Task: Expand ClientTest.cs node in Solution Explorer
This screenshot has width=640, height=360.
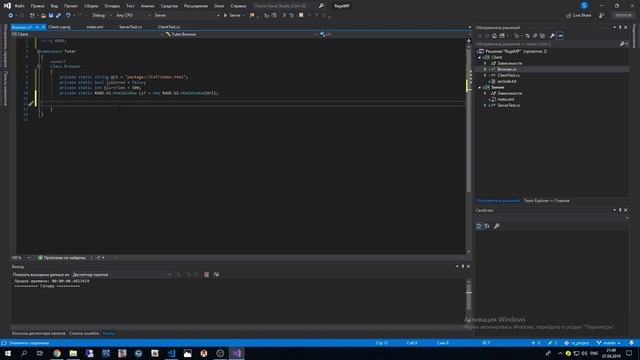Action: pyautogui.click(x=485, y=76)
